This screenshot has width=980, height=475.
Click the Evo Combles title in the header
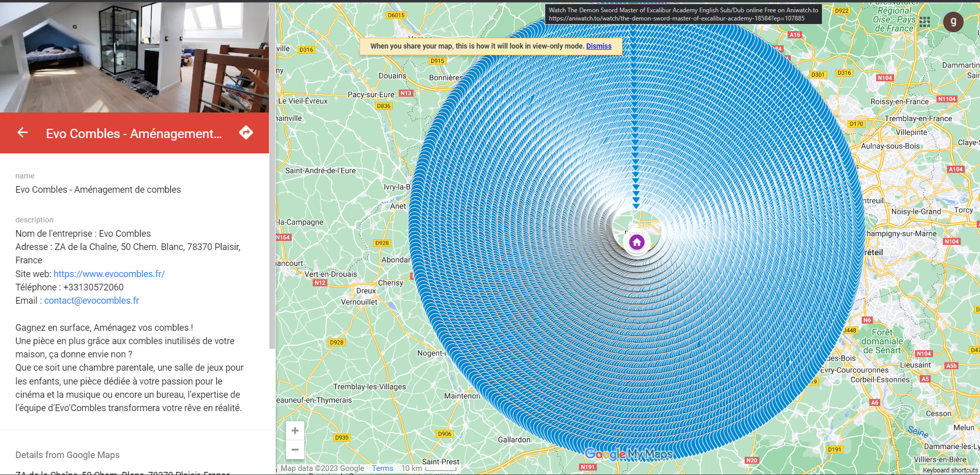[x=134, y=133]
